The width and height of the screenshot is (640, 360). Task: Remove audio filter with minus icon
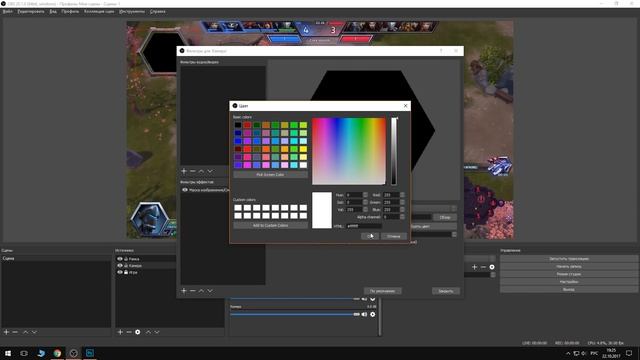coord(193,171)
